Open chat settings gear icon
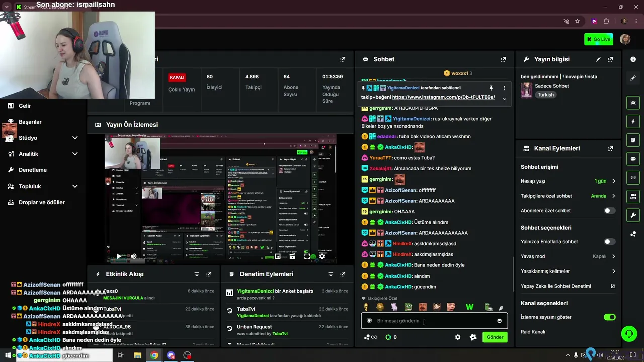The height and width of the screenshot is (362, 644). (458, 337)
